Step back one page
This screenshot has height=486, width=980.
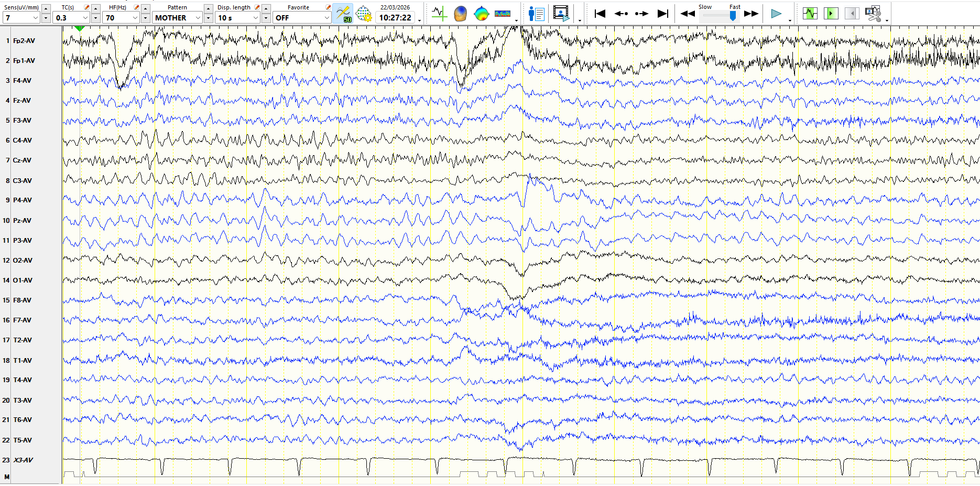[621, 14]
